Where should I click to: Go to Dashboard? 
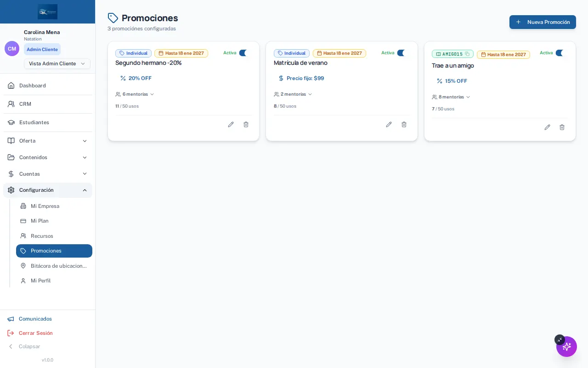tap(48, 86)
